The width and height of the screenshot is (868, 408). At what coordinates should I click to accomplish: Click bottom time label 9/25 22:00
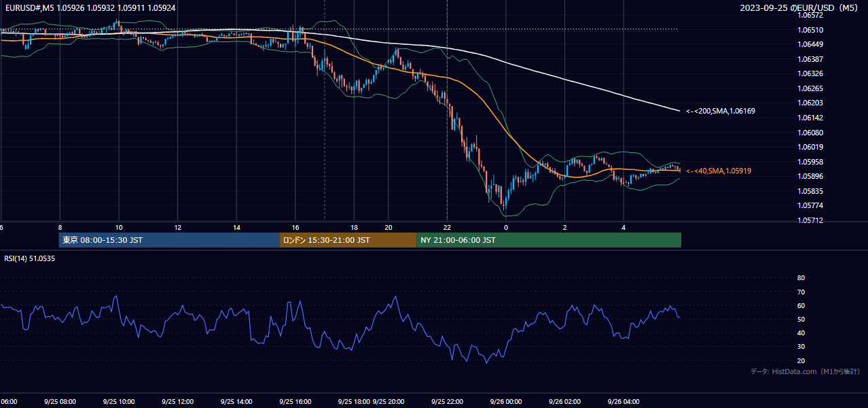(447, 401)
